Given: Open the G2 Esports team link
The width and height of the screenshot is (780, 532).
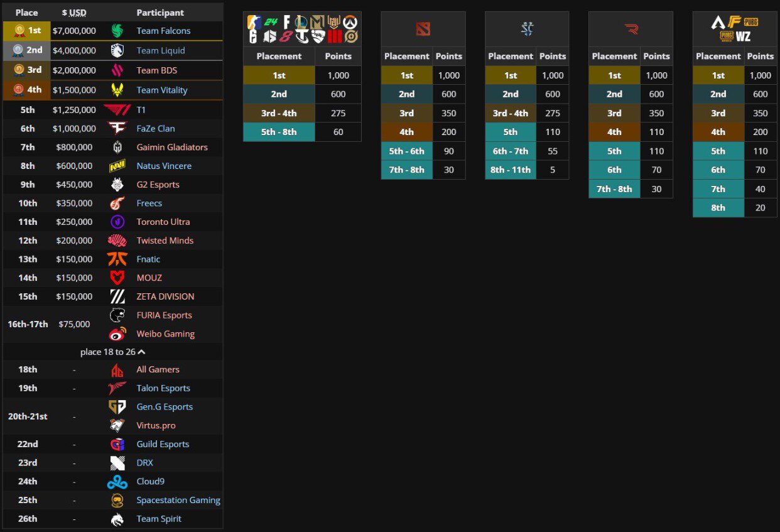Looking at the screenshot, I should (x=158, y=185).
